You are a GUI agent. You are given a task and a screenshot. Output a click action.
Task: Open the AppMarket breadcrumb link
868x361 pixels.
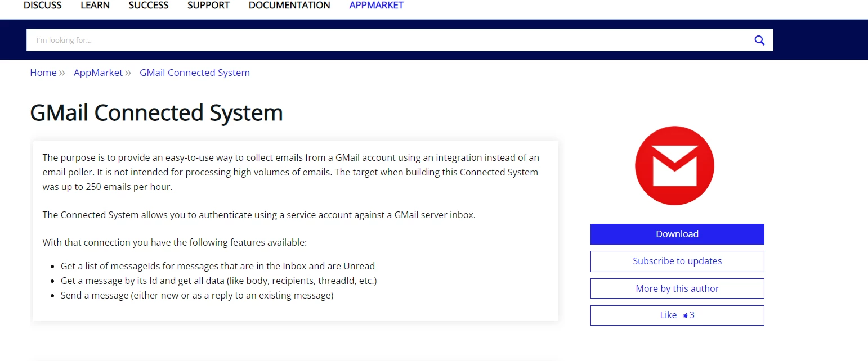pyautogui.click(x=98, y=73)
